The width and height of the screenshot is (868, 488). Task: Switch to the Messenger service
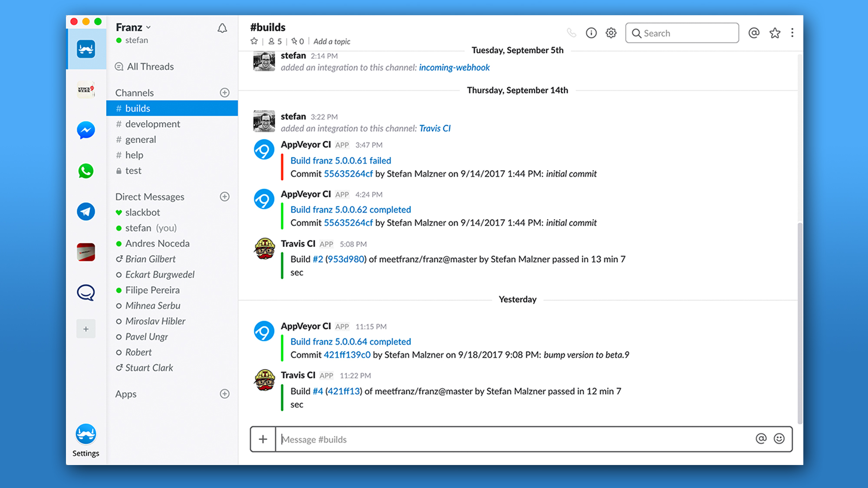[86, 130]
